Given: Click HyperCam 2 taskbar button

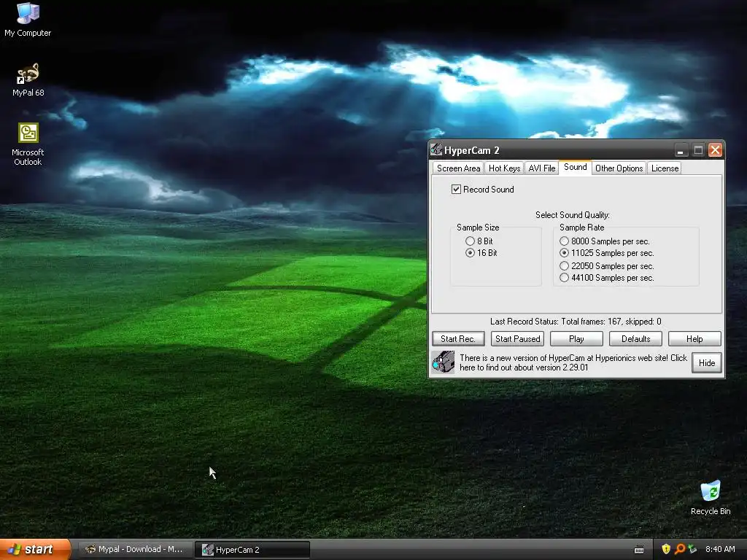Looking at the screenshot, I should (252, 550).
